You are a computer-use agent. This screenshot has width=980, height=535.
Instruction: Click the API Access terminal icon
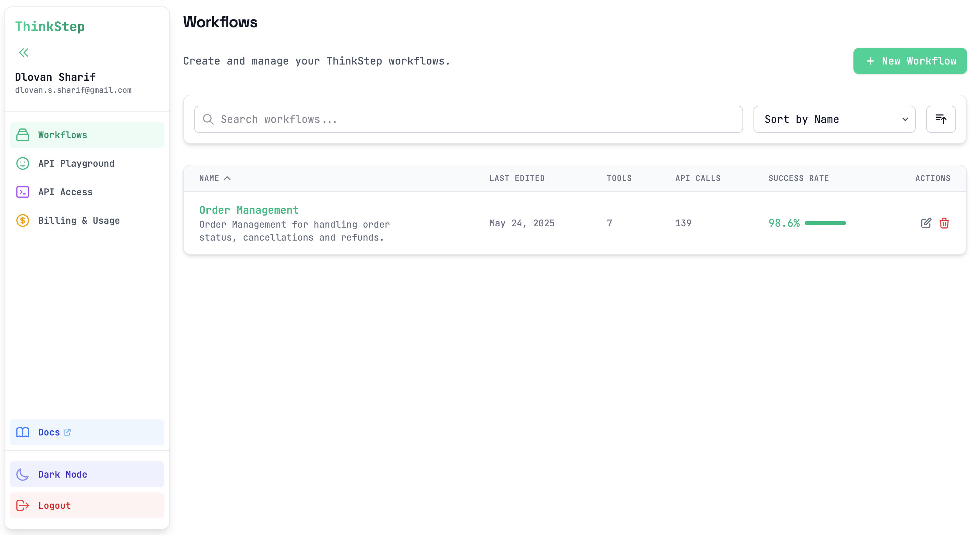click(22, 192)
